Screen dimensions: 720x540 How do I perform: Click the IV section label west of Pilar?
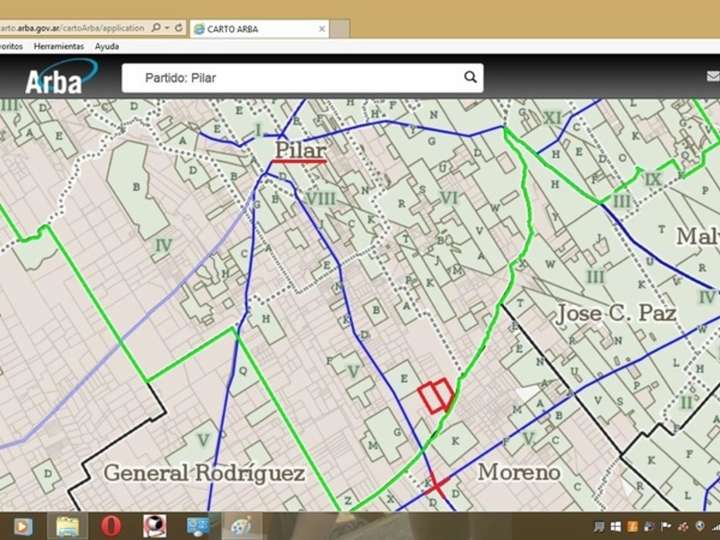pos(163,245)
